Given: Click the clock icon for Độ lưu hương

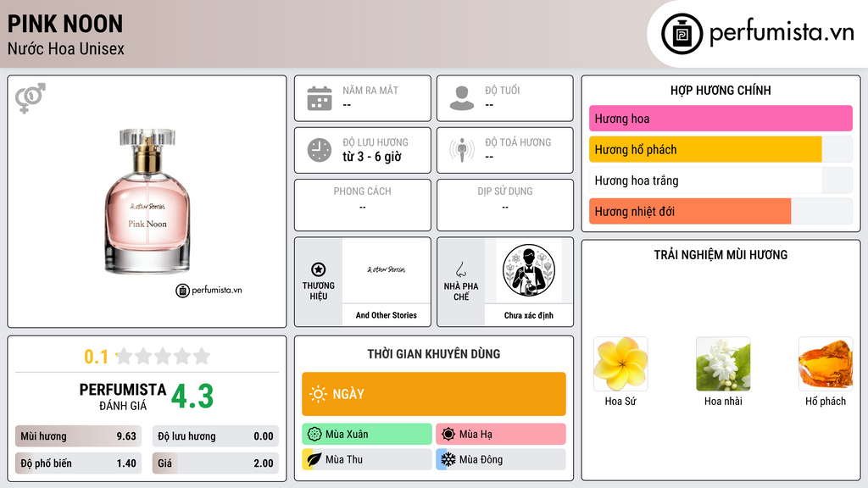Looking at the screenshot, I should tap(320, 150).
